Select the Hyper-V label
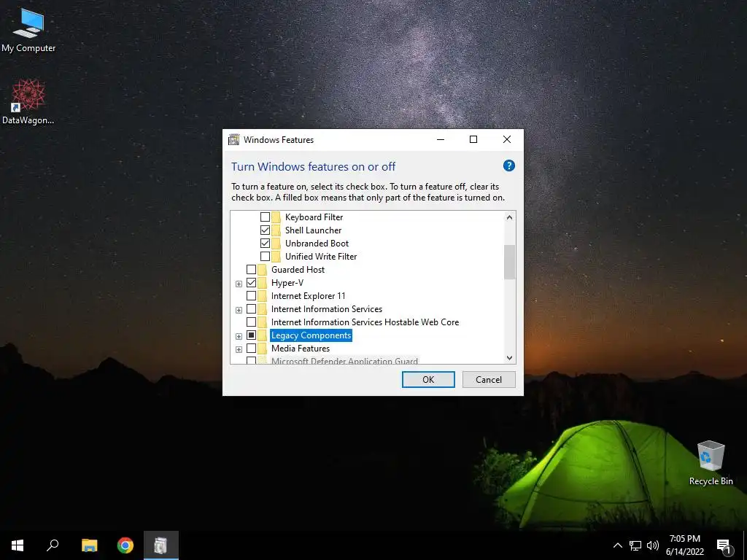Image resolution: width=747 pixels, height=560 pixels. pyautogui.click(x=287, y=283)
